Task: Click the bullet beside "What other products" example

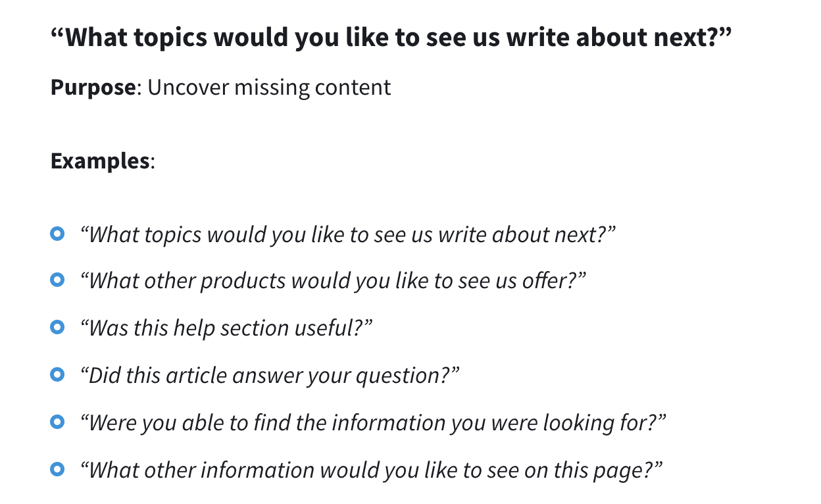Action: point(57,281)
